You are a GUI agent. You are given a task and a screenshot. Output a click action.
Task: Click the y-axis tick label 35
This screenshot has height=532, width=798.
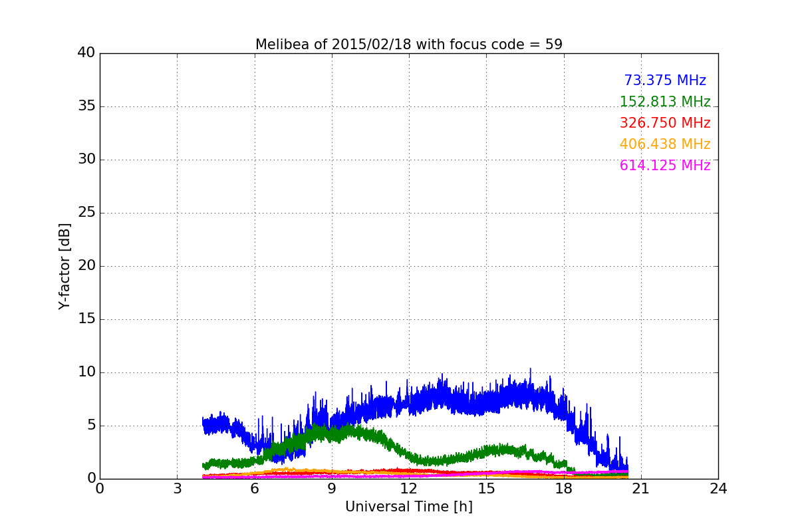click(86, 106)
